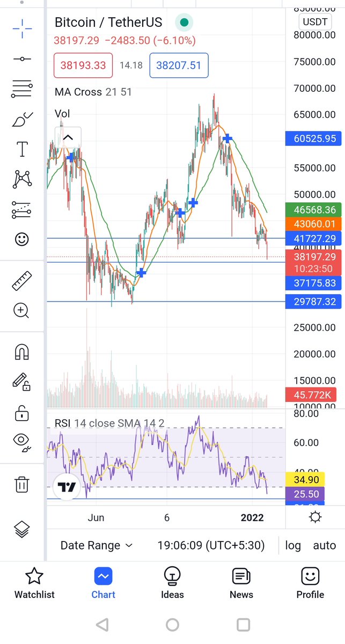This screenshot has width=345, height=644.
Task: Click the 25000.00 price axis label
Action: (315, 327)
